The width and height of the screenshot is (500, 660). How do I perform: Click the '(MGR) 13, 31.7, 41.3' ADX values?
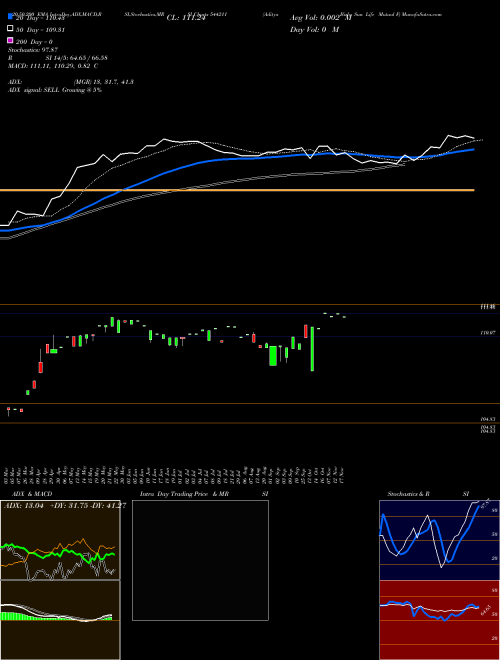[104, 82]
